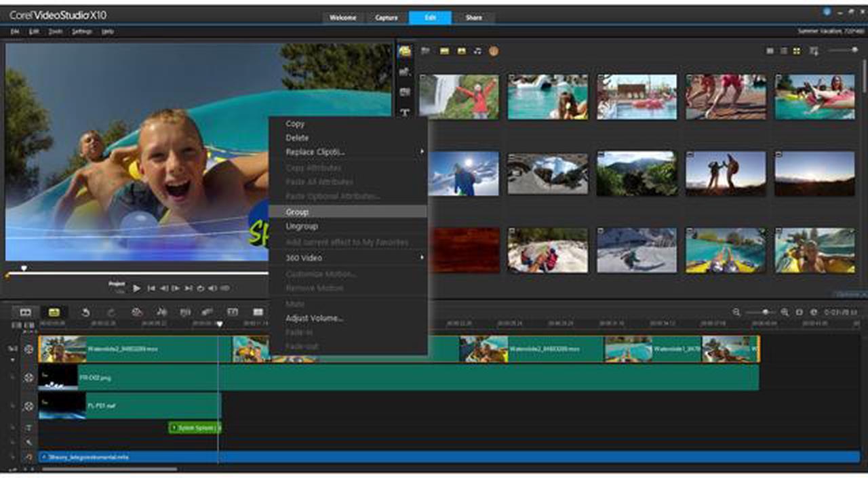Expand Replace Clip submenu
This screenshot has width=868, height=478.
coord(348,152)
